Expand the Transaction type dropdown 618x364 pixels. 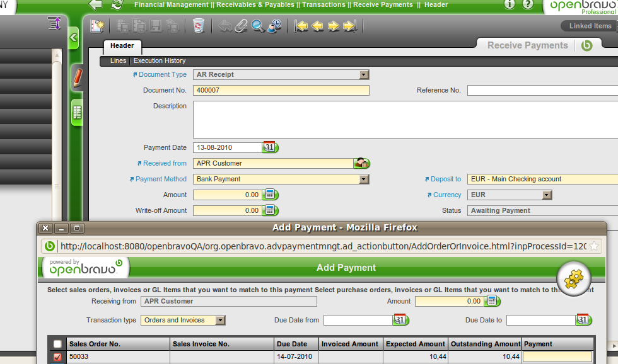click(219, 320)
